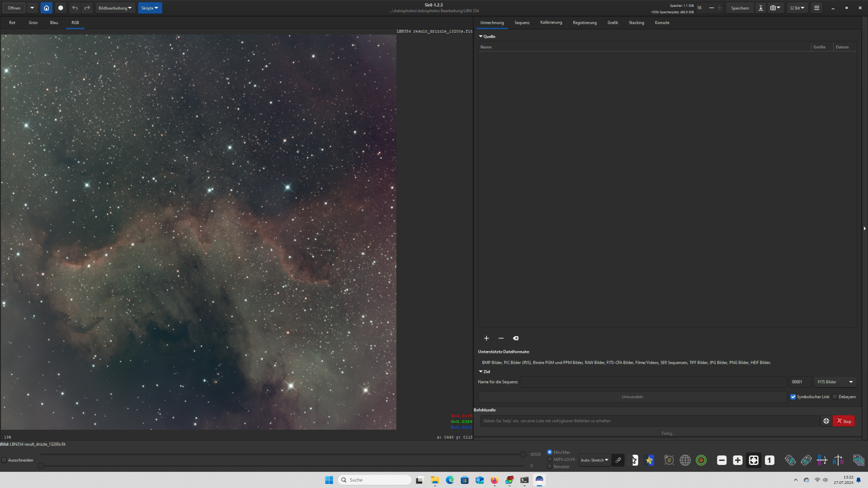Show the Rot channel tab

click(12, 23)
